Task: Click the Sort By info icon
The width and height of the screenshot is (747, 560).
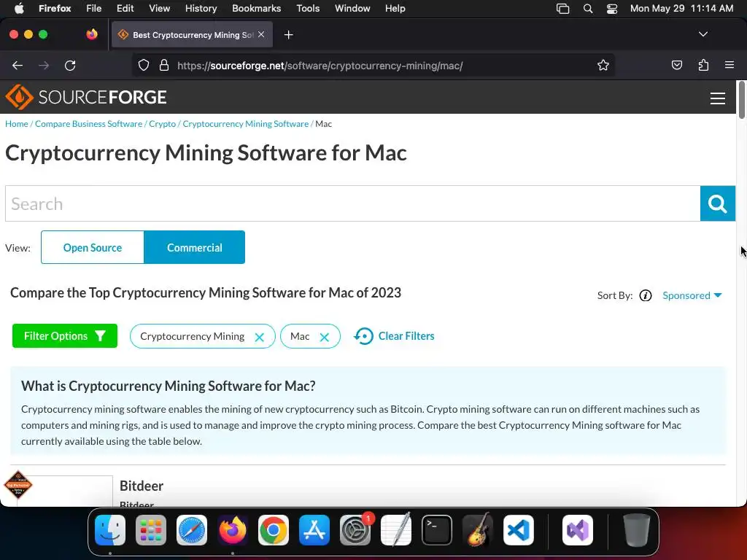Action: [646, 296]
